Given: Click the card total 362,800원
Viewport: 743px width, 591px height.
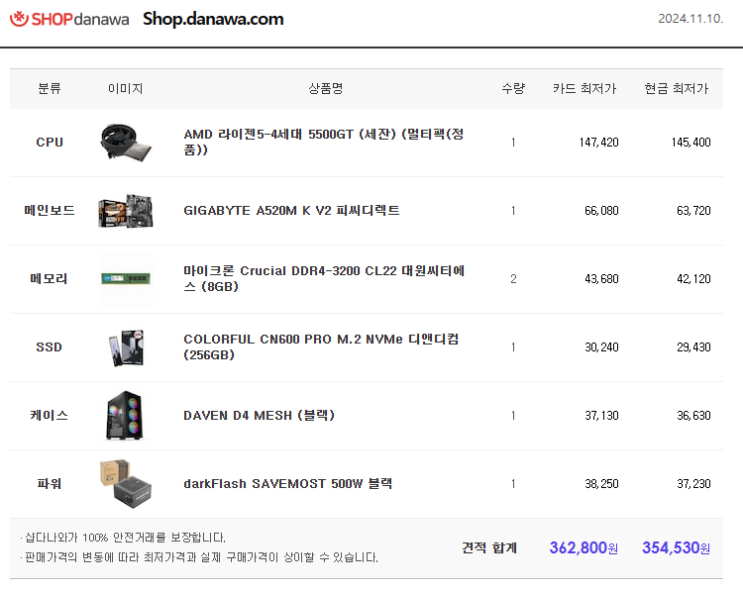Looking at the screenshot, I should (x=583, y=548).
